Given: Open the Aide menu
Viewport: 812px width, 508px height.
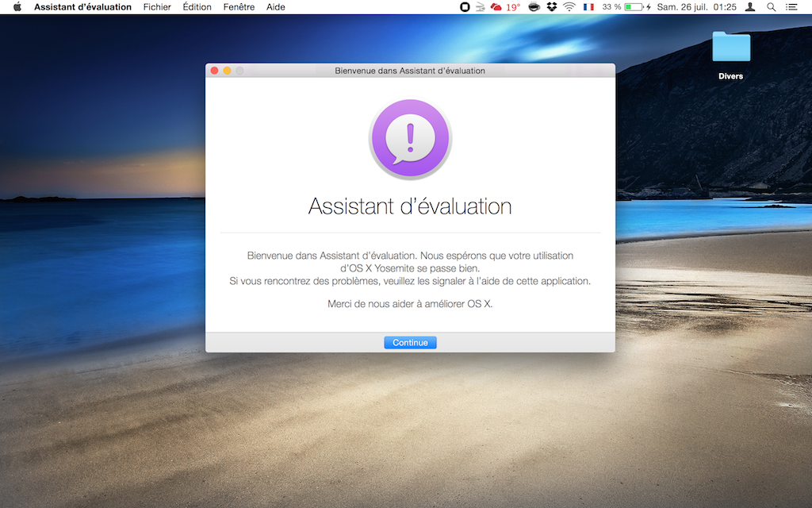Looking at the screenshot, I should (x=275, y=6).
